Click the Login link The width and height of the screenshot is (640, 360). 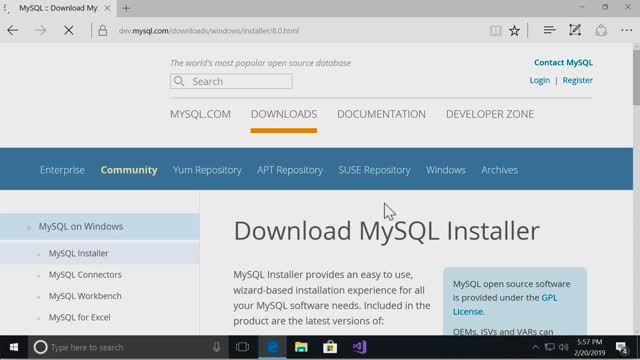click(x=540, y=80)
